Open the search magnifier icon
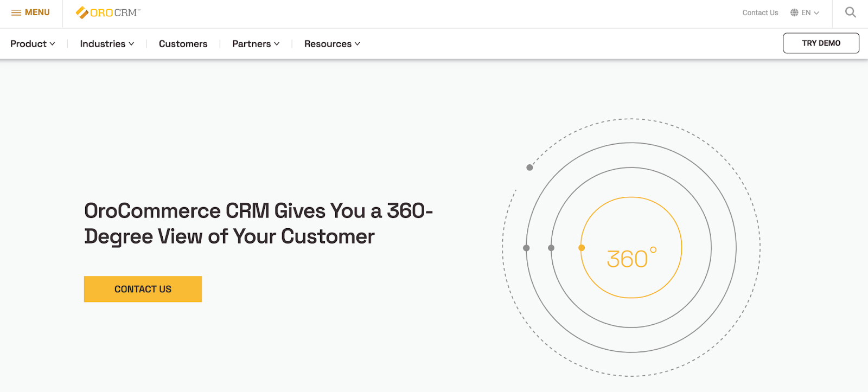 pyautogui.click(x=851, y=12)
